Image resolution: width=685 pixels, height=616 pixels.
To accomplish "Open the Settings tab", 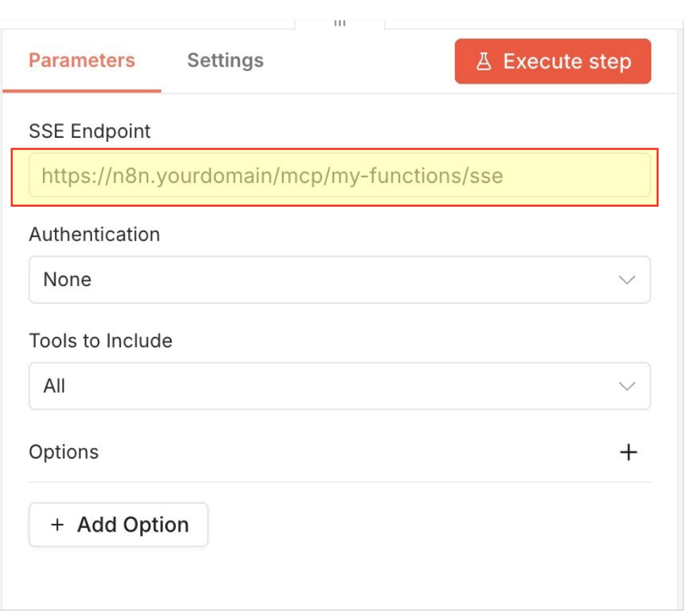I will point(226,60).
